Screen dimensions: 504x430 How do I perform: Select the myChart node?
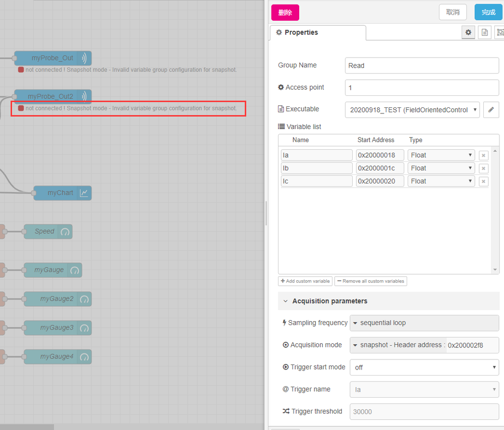point(63,193)
